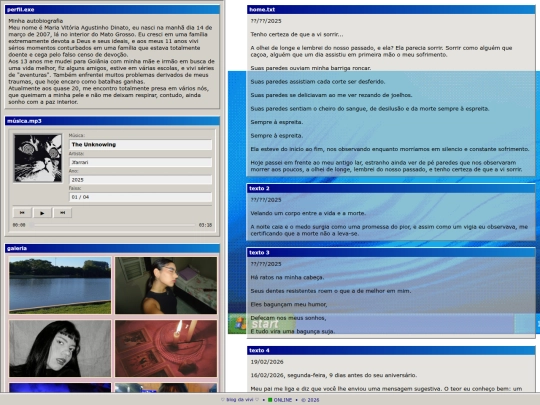Click the Windows start button in background image
The height and width of the screenshot is (405, 540).
coord(262,324)
